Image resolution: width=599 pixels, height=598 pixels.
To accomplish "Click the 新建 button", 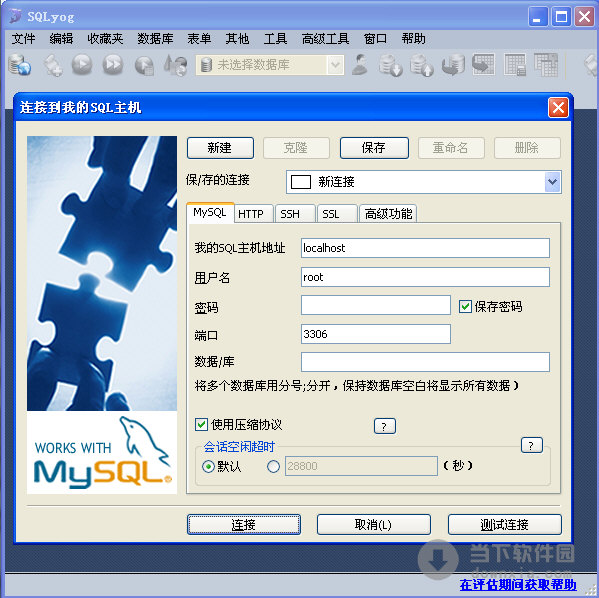I will (220, 148).
